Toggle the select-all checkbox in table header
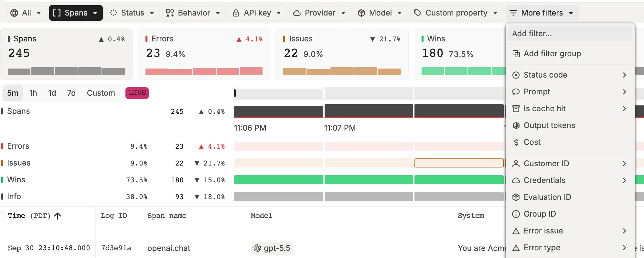Viewport: 644px width, 258px height. (2, 216)
